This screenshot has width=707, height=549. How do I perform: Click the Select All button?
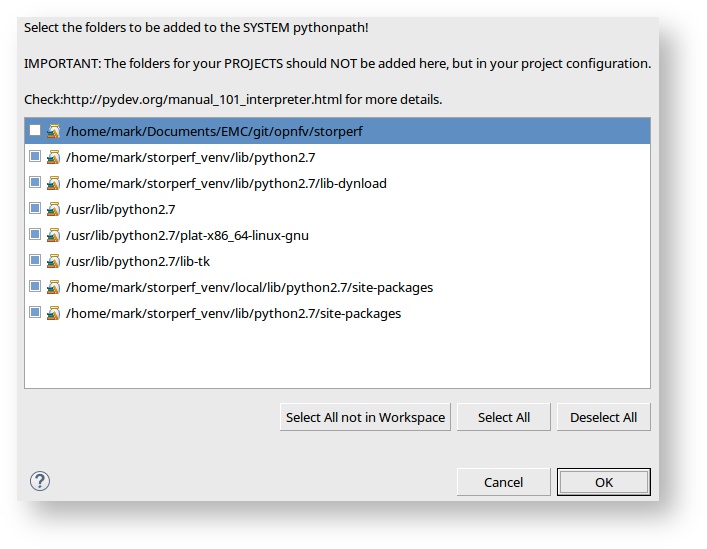pos(503,417)
